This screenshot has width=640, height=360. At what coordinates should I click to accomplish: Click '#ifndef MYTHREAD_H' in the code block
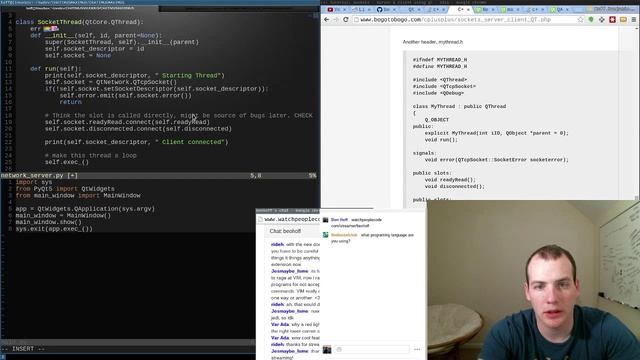tap(440, 60)
